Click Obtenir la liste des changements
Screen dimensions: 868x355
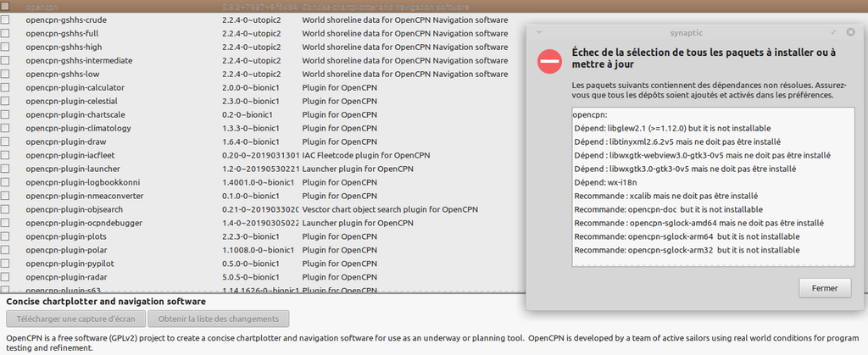click(218, 319)
